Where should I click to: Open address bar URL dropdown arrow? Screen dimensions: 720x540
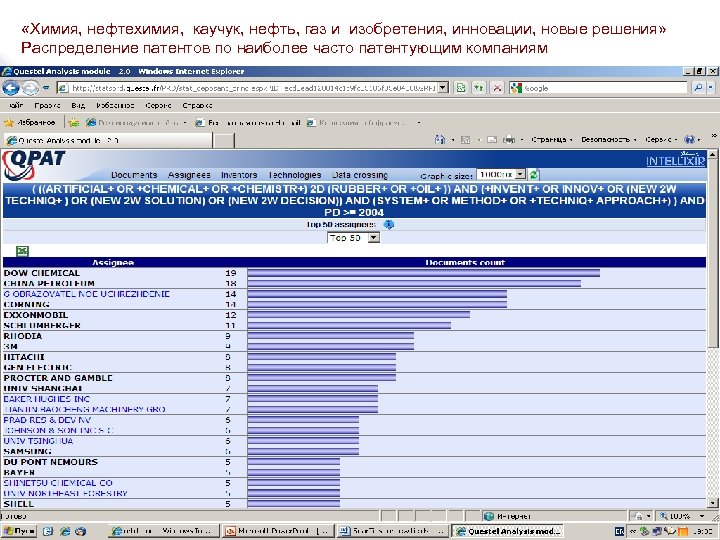coord(443,88)
